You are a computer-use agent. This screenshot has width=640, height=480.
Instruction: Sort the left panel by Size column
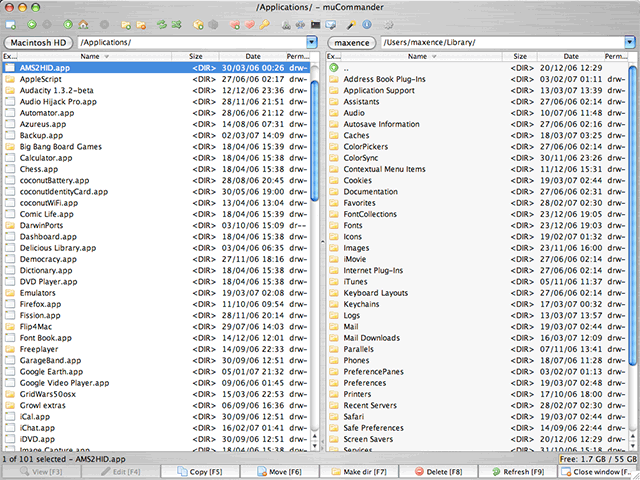[x=196, y=56]
